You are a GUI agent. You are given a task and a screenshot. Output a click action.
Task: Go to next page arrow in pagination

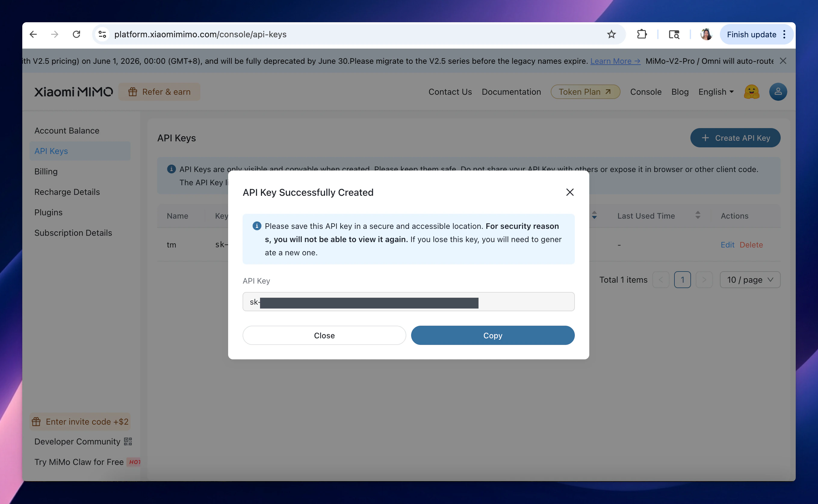coord(704,280)
